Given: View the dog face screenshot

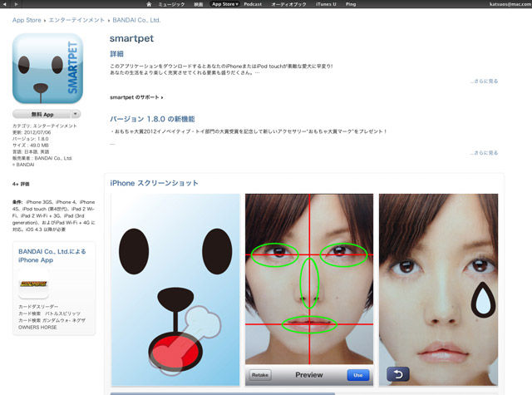Looking at the screenshot, I should tap(175, 289).
